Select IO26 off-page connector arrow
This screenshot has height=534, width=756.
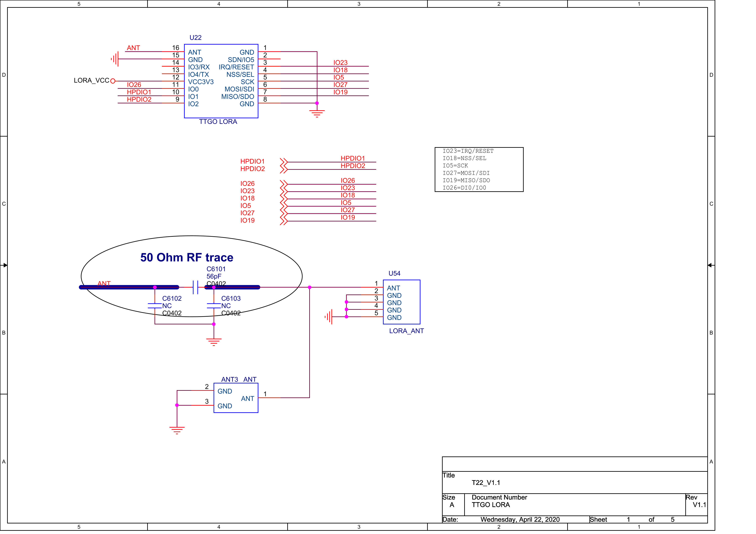pyautogui.click(x=284, y=184)
